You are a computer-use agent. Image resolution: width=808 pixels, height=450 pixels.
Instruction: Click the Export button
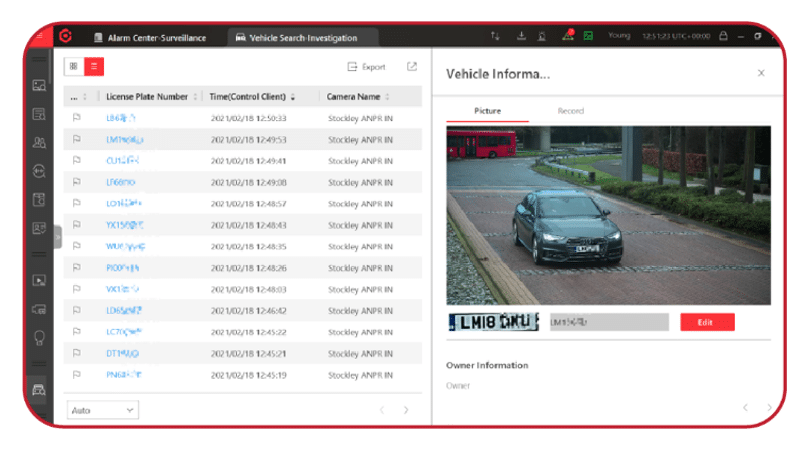(366, 67)
